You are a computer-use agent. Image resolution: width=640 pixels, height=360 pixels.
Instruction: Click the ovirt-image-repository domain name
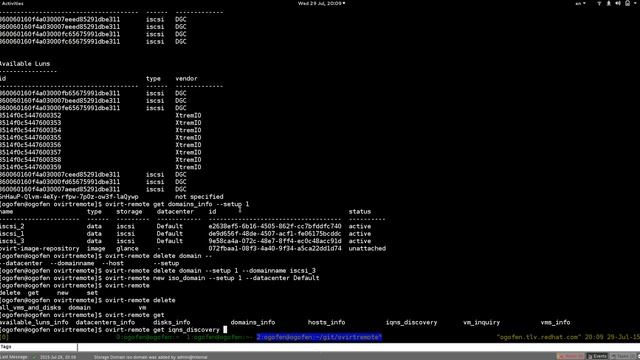pos(40,248)
